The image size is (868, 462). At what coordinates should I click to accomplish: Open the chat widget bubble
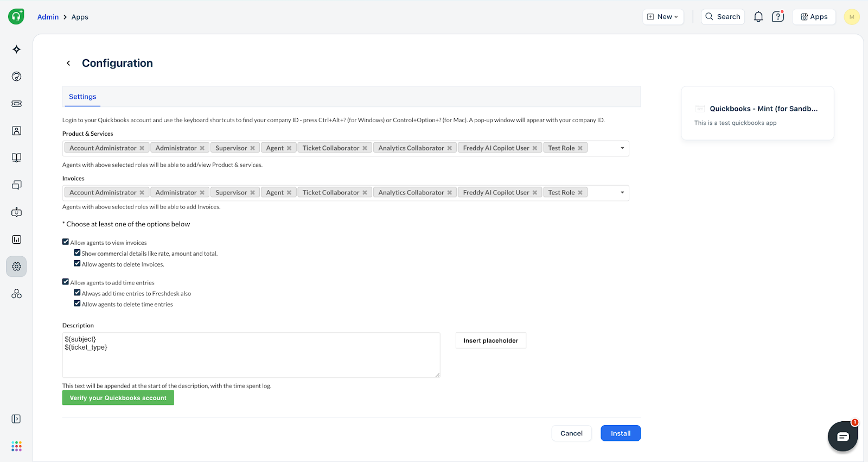click(x=843, y=436)
